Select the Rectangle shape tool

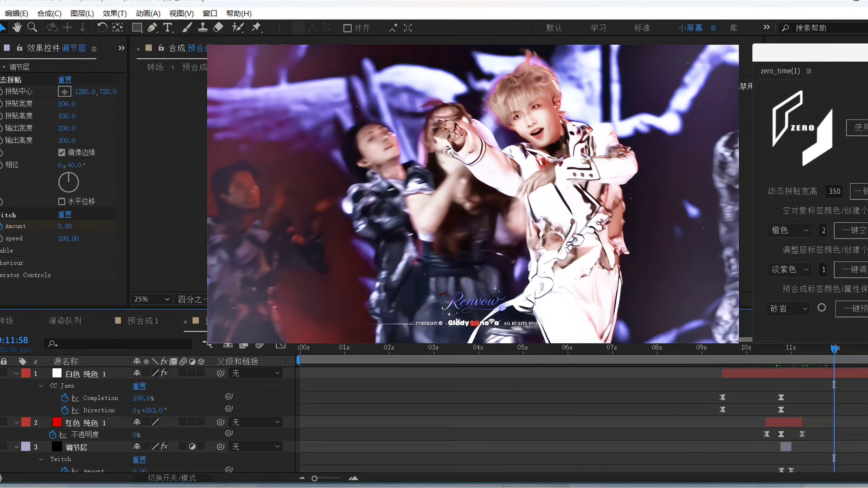[137, 27]
